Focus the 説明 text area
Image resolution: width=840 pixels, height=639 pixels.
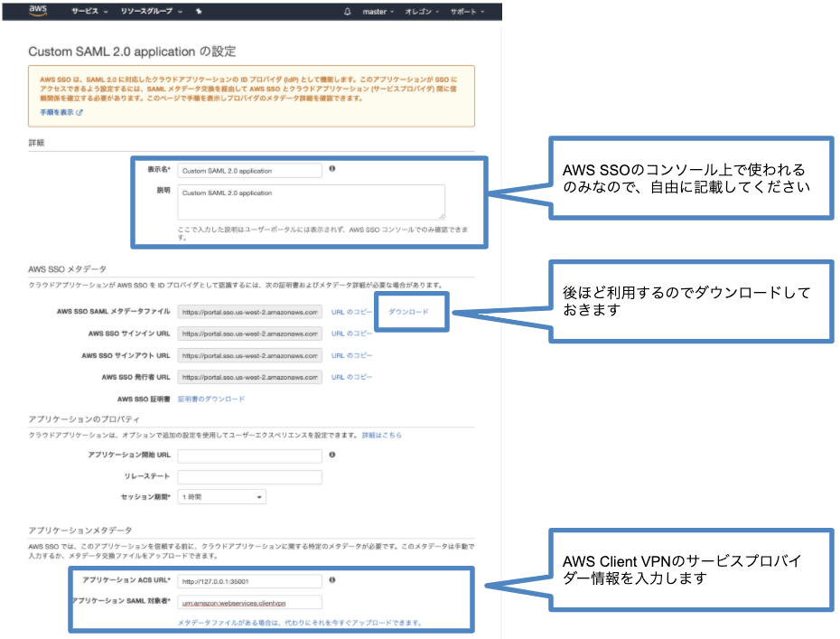pos(312,202)
